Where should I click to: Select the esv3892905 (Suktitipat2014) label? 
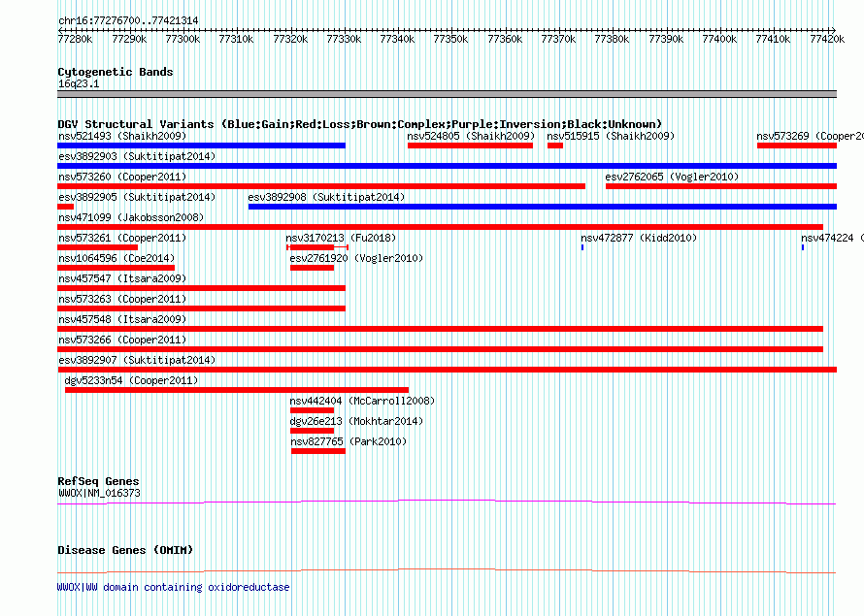pos(137,197)
